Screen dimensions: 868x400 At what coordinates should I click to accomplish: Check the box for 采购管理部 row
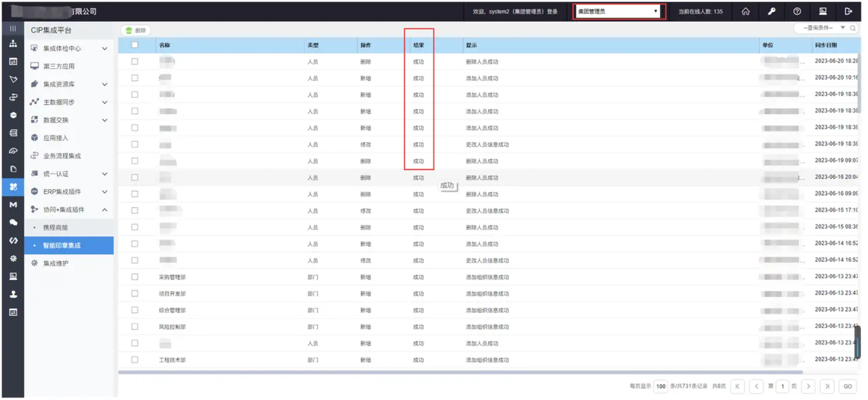[135, 277]
